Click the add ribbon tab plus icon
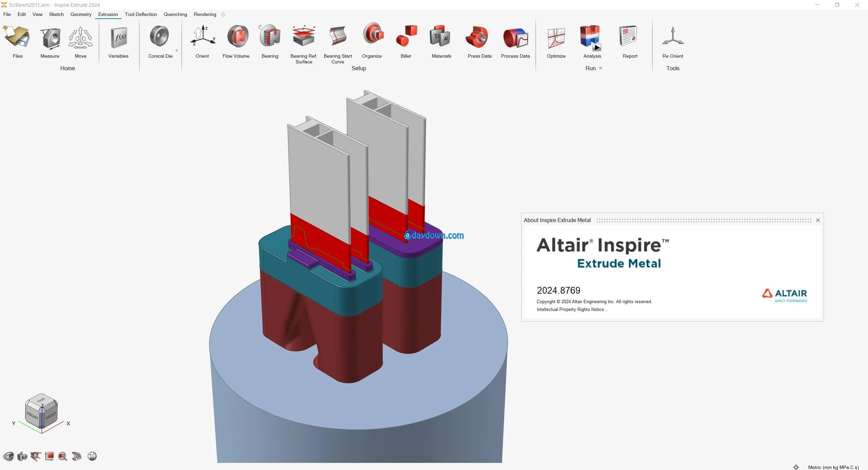 (223, 15)
